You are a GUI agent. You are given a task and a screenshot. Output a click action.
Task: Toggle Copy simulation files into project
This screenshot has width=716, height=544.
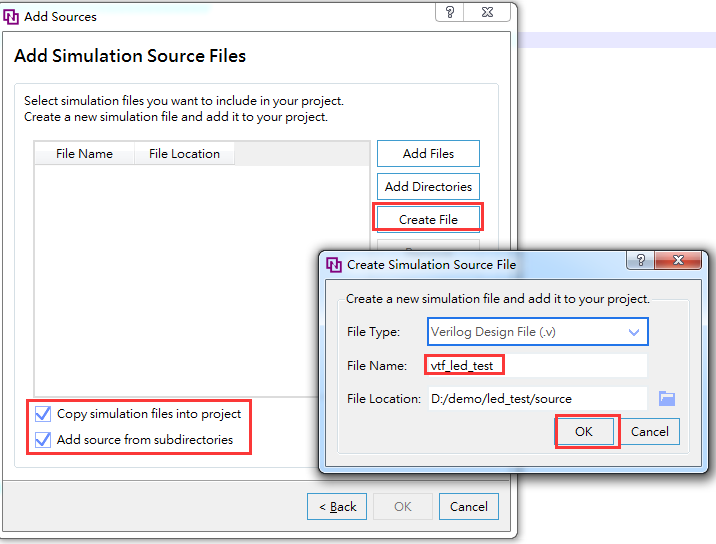point(43,413)
